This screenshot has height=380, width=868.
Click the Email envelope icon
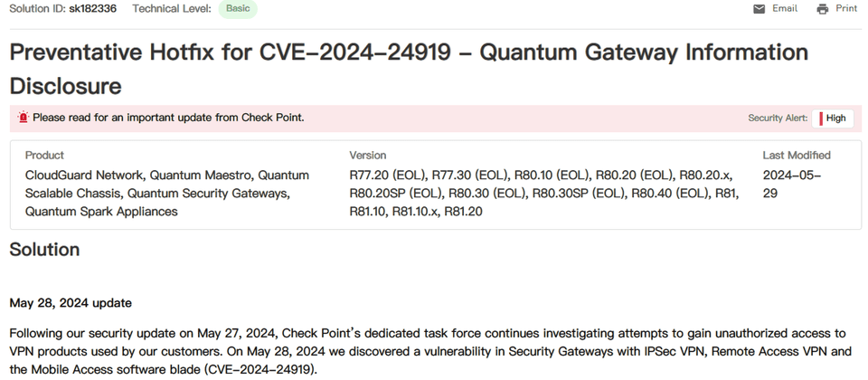(759, 9)
